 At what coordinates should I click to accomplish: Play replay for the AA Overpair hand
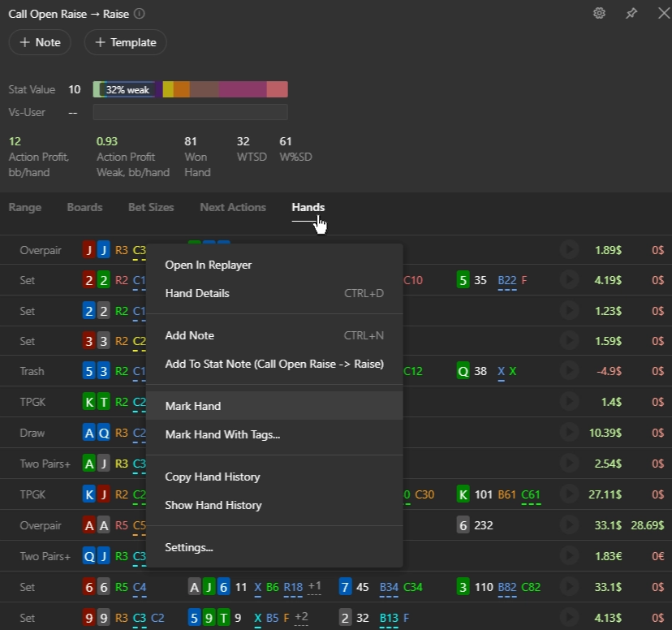point(569,525)
